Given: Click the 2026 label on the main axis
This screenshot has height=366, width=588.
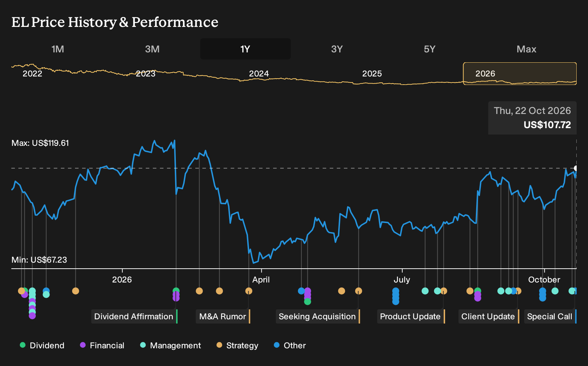Looking at the screenshot, I should click(x=122, y=280).
